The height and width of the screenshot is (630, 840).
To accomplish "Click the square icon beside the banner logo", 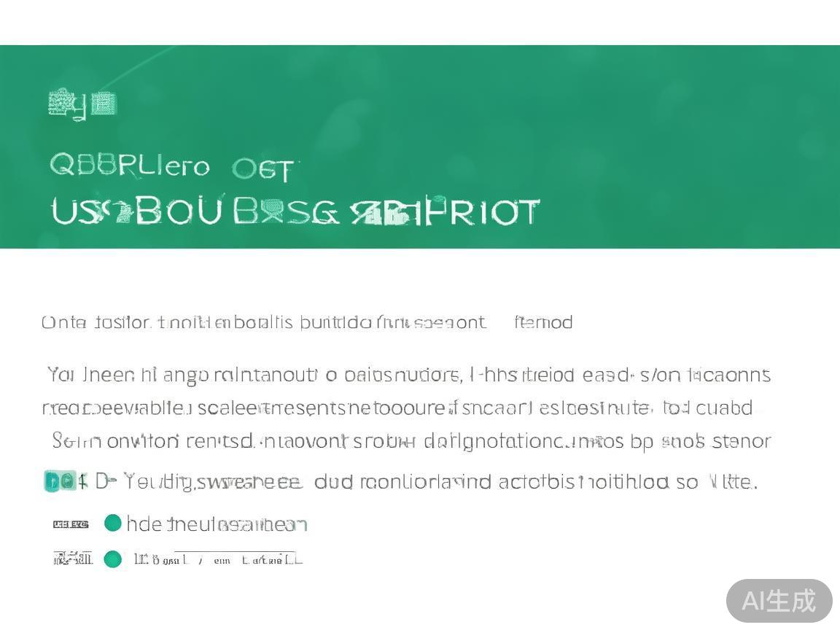I will pyautogui.click(x=104, y=104).
